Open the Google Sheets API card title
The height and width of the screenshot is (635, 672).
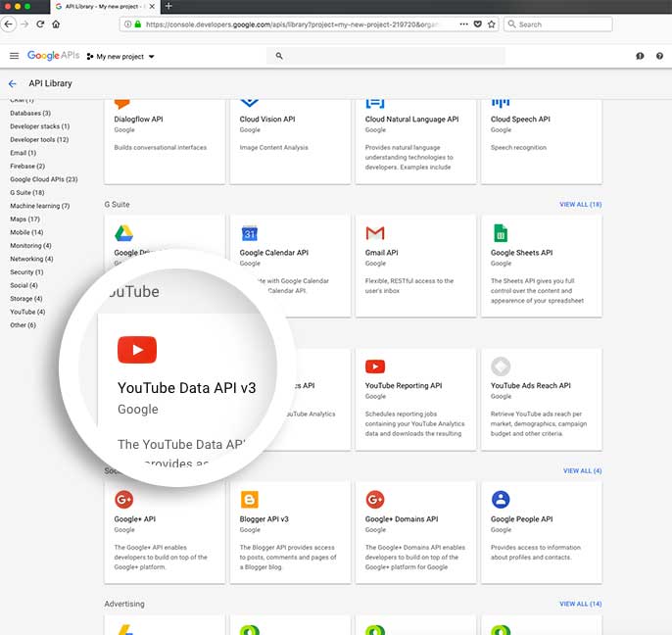[521, 253]
